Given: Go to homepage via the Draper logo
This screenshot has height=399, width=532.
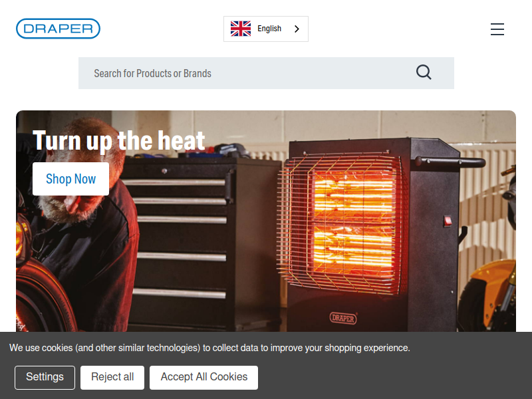Looking at the screenshot, I should coord(58,29).
